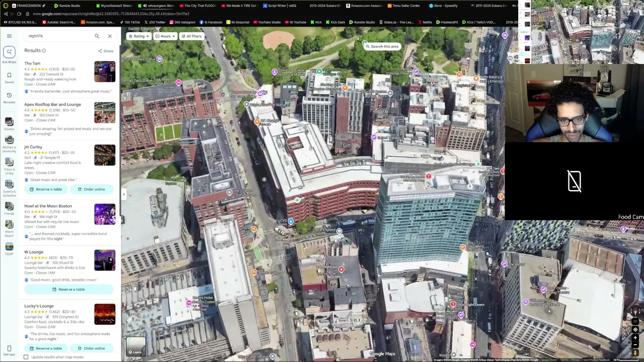The width and height of the screenshot is (644, 362).
Task: Open the BTCUSD bookmark
Action: 20,22
